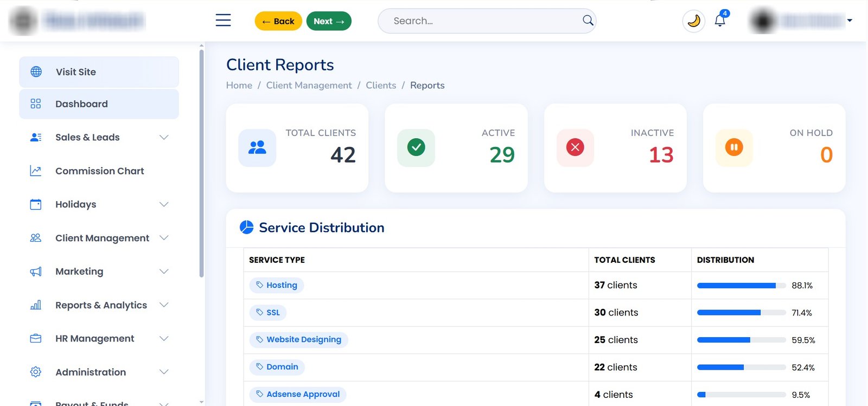Screen dimensions: 868x406
Task: Open Commission Chart from sidebar
Action: (x=99, y=171)
